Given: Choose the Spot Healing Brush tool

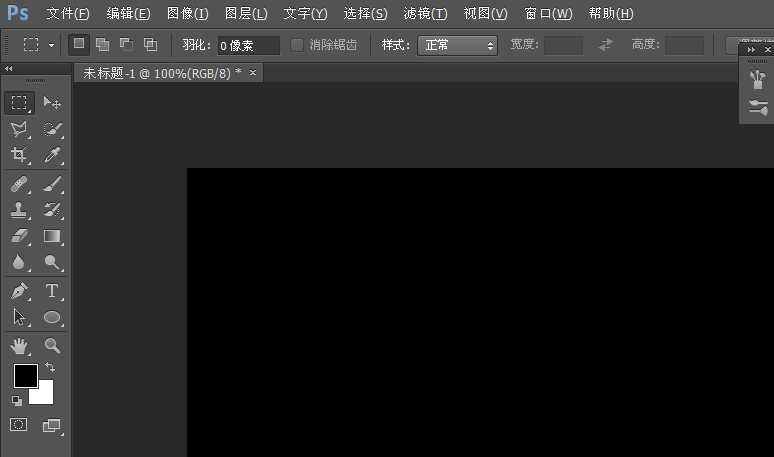Looking at the screenshot, I should coord(19,185).
